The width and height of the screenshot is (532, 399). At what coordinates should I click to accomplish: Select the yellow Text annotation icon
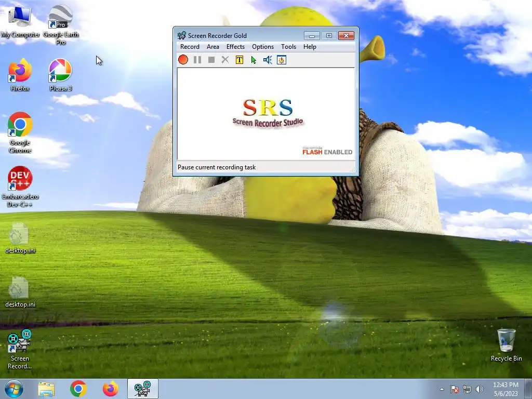pyautogui.click(x=239, y=60)
